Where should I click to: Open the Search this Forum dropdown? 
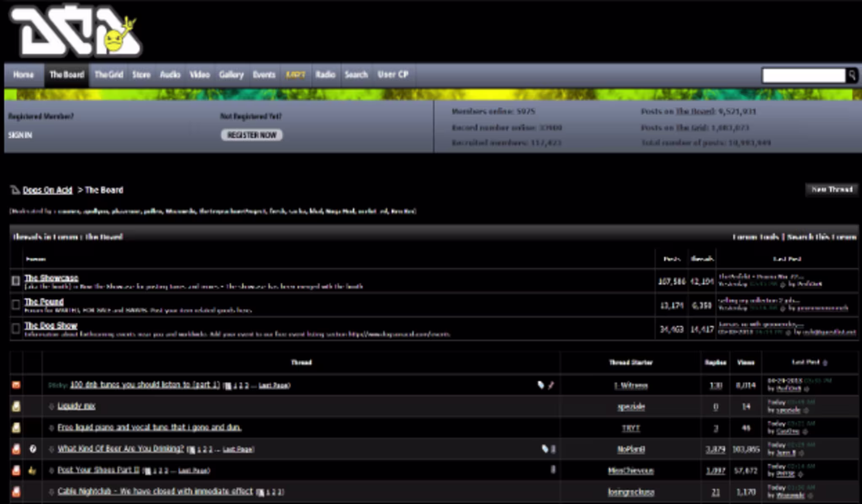[x=822, y=237]
